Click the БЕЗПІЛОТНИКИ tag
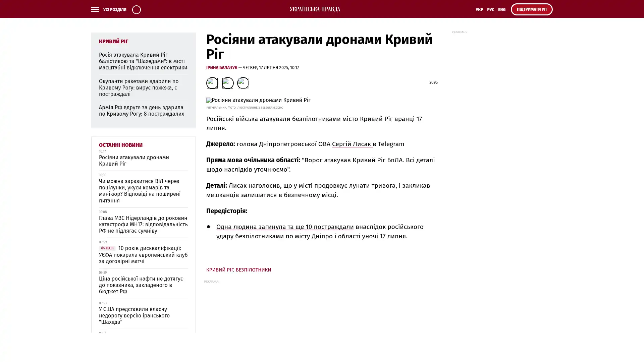Image resolution: width=644 pixels, height=362 pixels. pos(253,270)
